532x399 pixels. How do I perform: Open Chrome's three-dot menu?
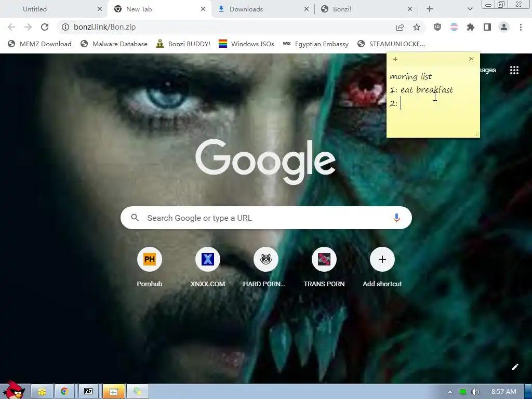point(521,27)
